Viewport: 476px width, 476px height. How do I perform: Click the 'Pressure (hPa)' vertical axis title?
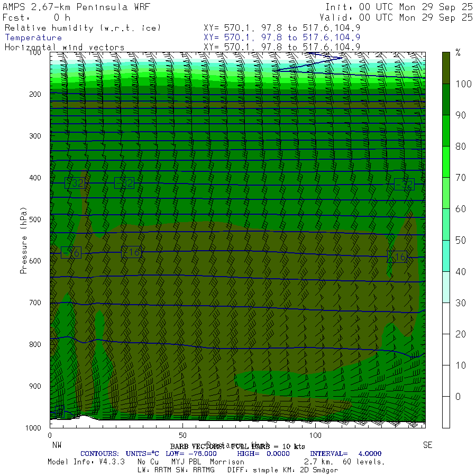[x=23, y=241]
